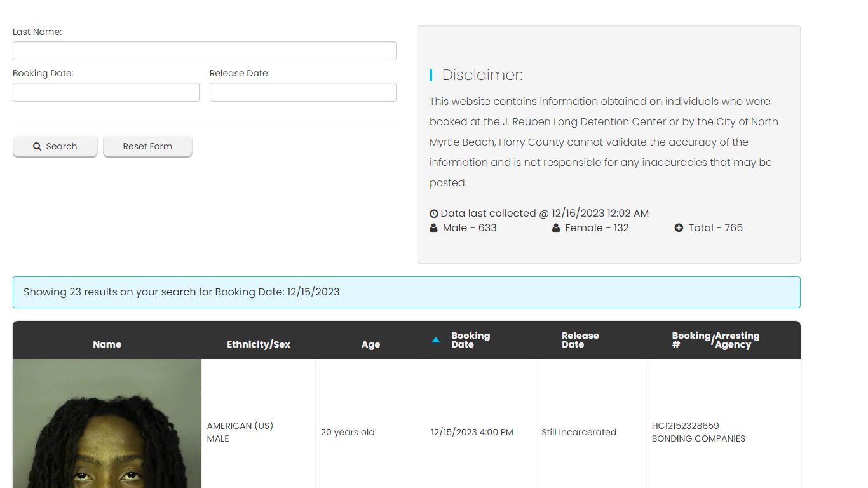Image resolution: width=868 pixels, height=488 pixels.
Task: Sort table by Name column
Action: point(107,344)
